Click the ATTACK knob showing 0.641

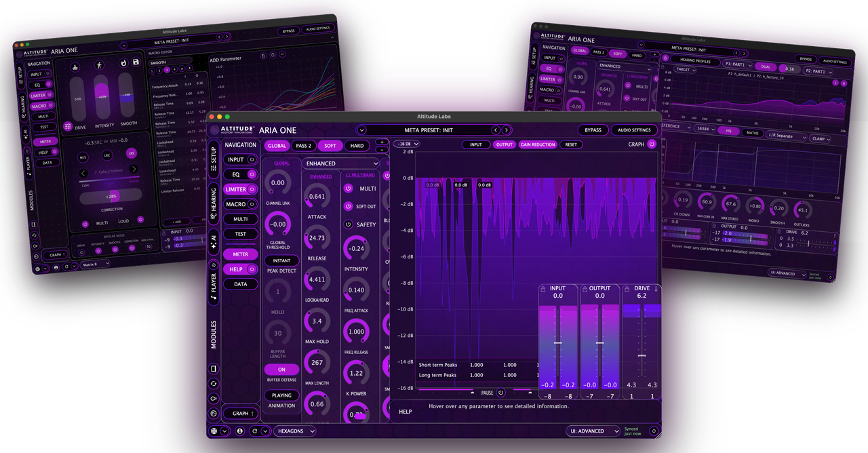[x=317, y=197]
